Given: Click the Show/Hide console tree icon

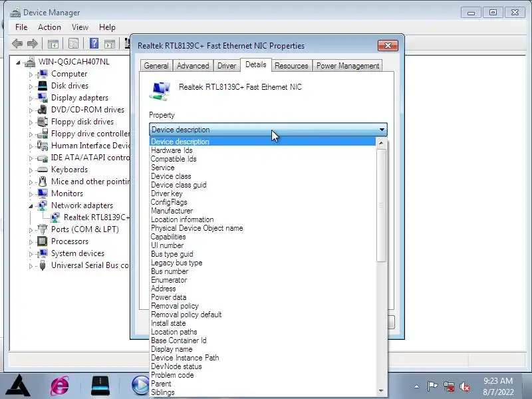Looking at the screenshot, I should click(53, 44).
